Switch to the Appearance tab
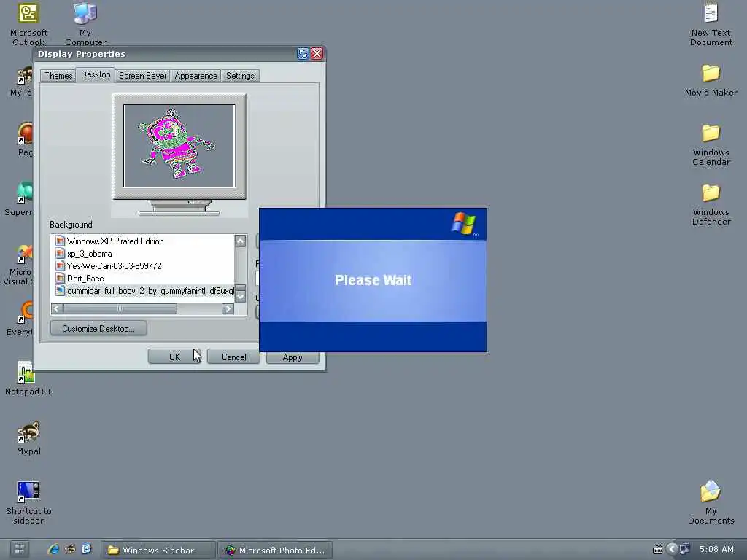This screenshot has height=560, width=747. pyautogui.click(x=196, y=76)
